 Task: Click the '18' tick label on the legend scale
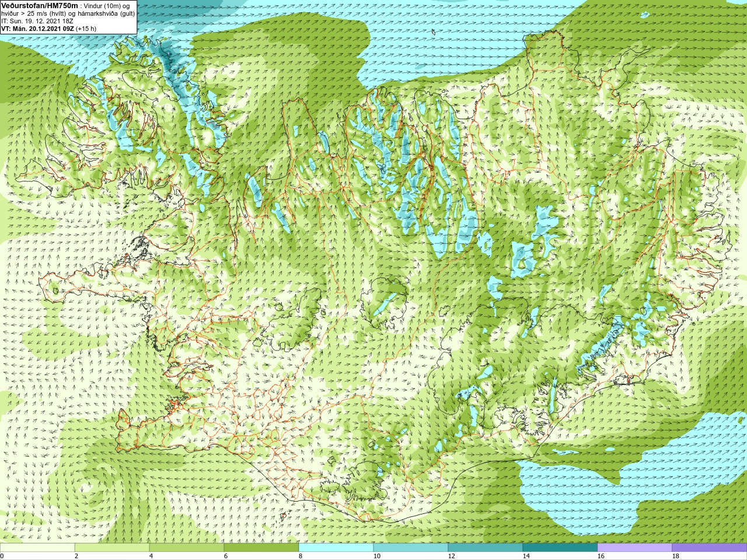675,556
